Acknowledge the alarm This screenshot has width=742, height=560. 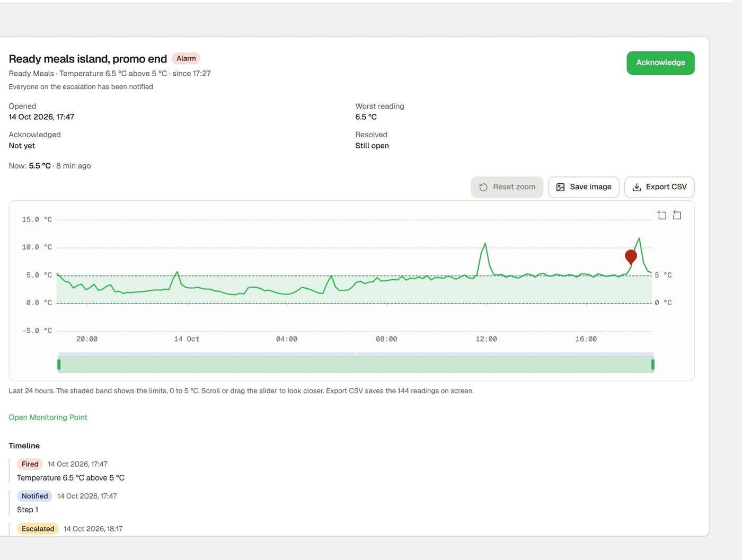660,63
